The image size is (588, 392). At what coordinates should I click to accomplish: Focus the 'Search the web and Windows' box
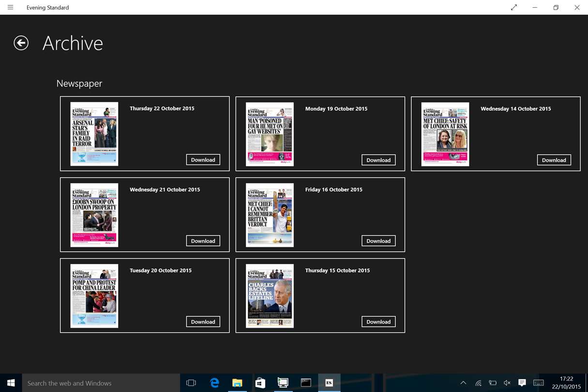101,383
